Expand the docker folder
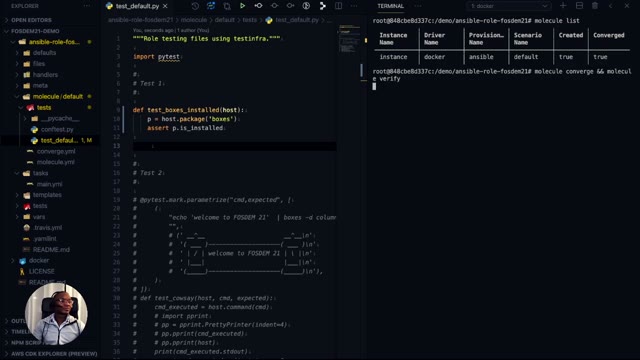 coord(39,260)
